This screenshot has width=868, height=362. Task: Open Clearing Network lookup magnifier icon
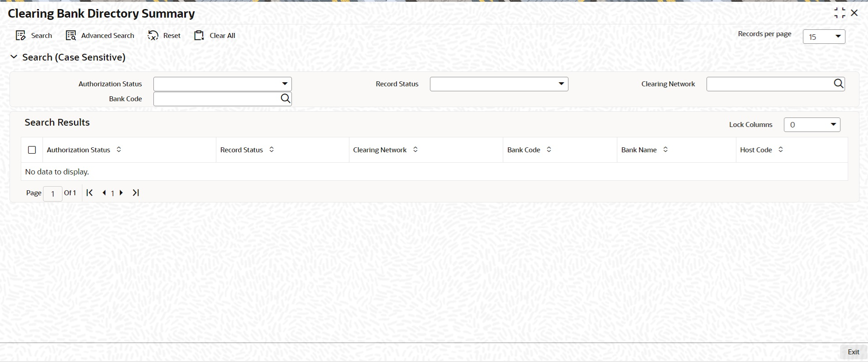point(839,84)
